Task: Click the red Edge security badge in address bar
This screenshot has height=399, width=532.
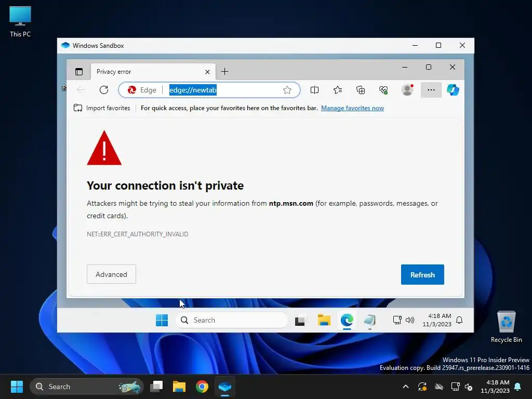Action: [x=131, y=90]
